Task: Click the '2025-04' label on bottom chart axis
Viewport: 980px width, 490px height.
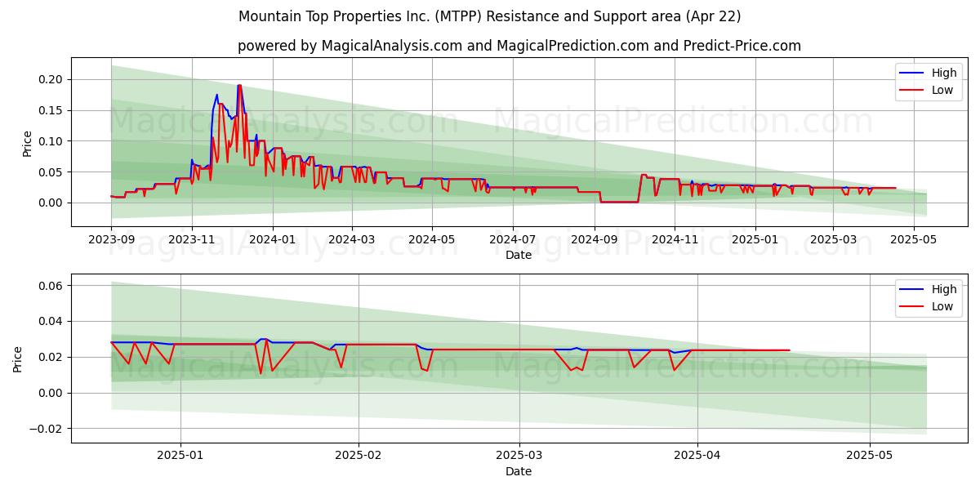Action: click(697, 457)
